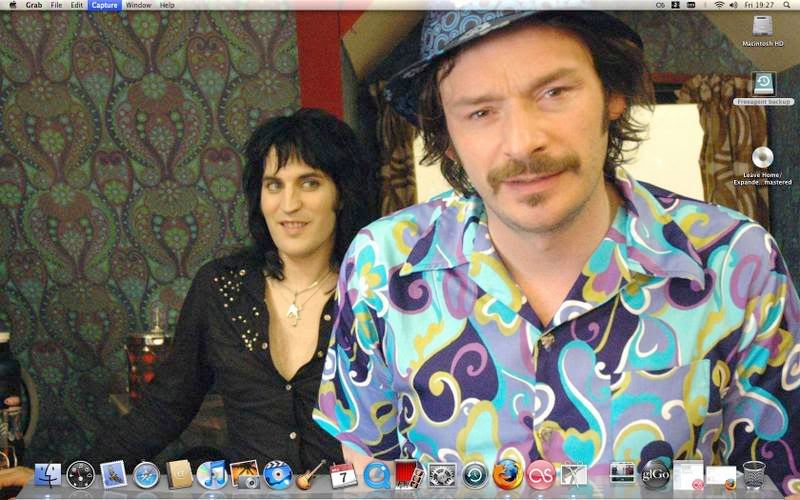The height and width of the screenshot is (500, 800).
Task: Select Freeagent backup drive icon
Action: coord(763,84)
